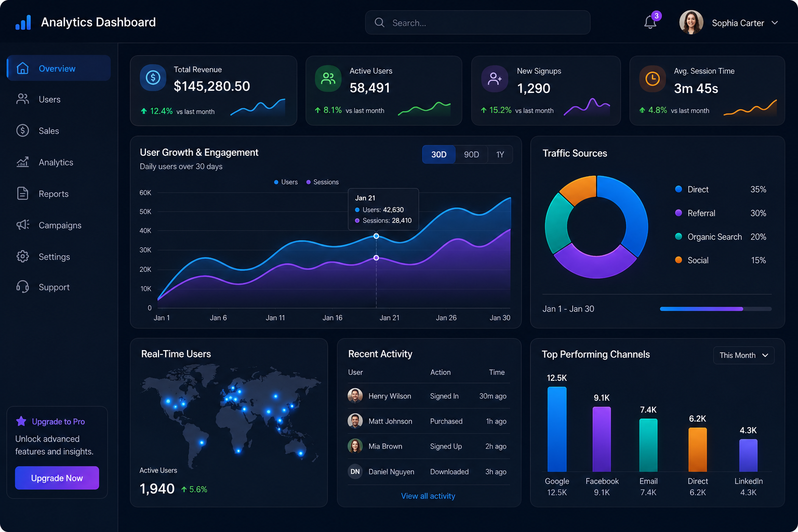Click the Total Revenue sparkline chart
This screenshot has height=532, width=798.
tap(258, 107)
